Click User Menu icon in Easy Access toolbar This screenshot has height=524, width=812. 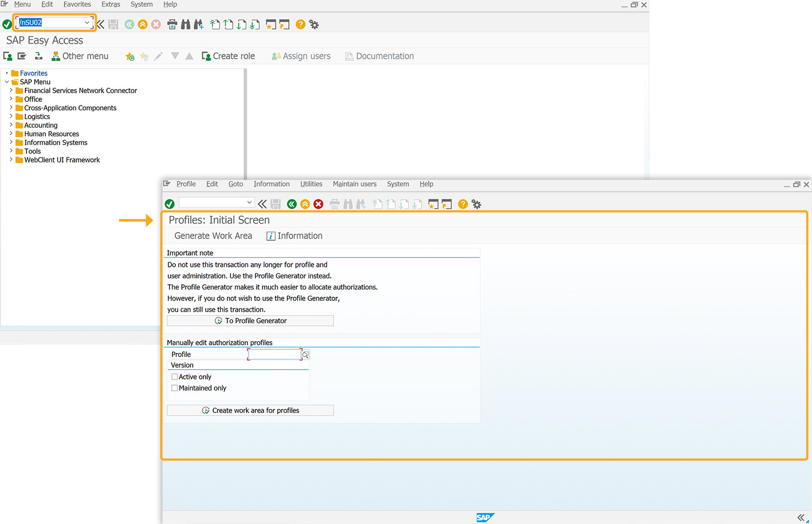(8, 56)
